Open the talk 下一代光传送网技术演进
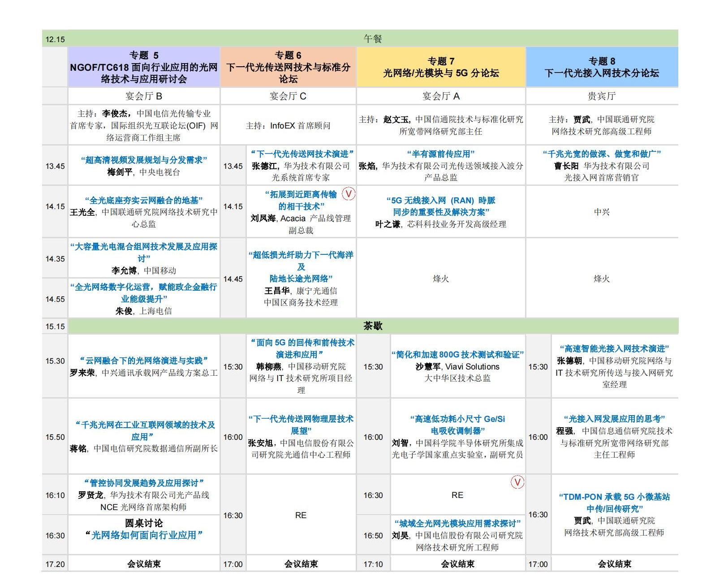Screen dimensions: 711x588 (x=302, y=154)
